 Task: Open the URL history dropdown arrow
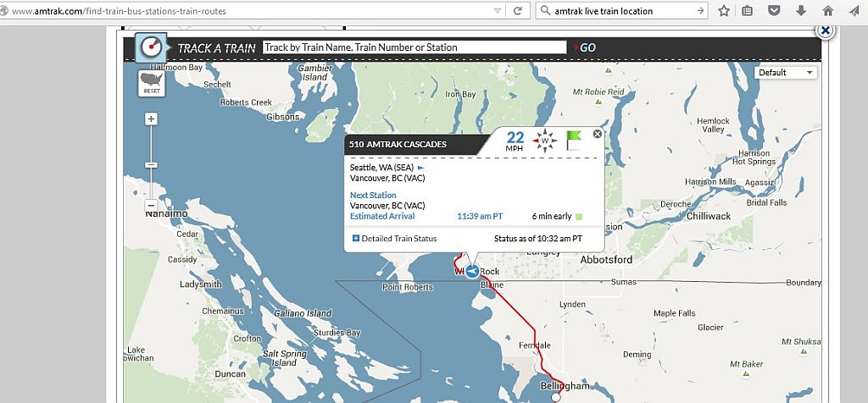497,11
